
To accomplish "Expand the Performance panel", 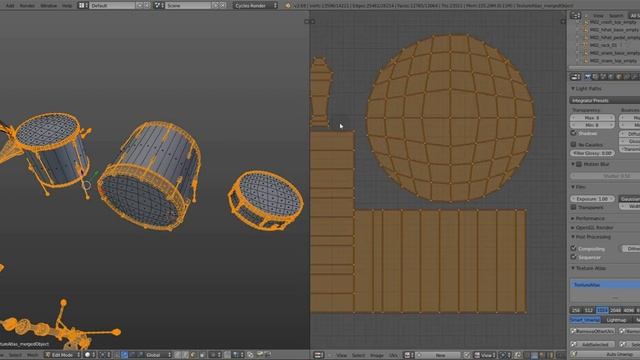I will click(573, 219).
